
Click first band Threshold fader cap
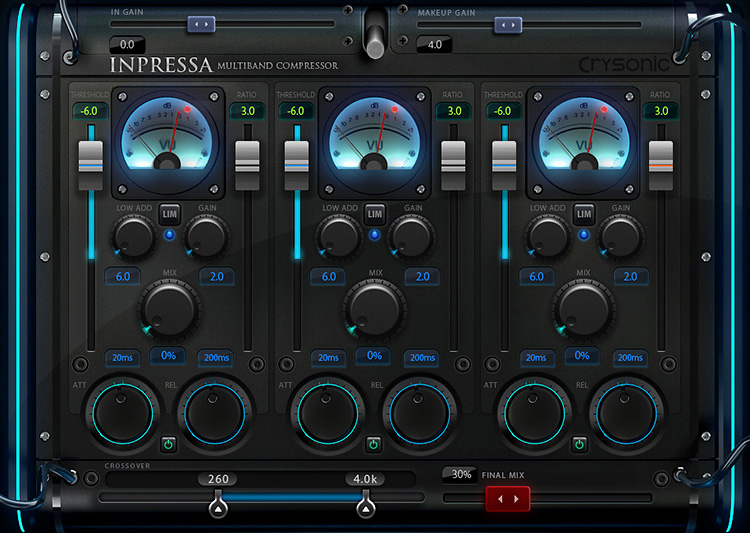(x=90, y=166)
